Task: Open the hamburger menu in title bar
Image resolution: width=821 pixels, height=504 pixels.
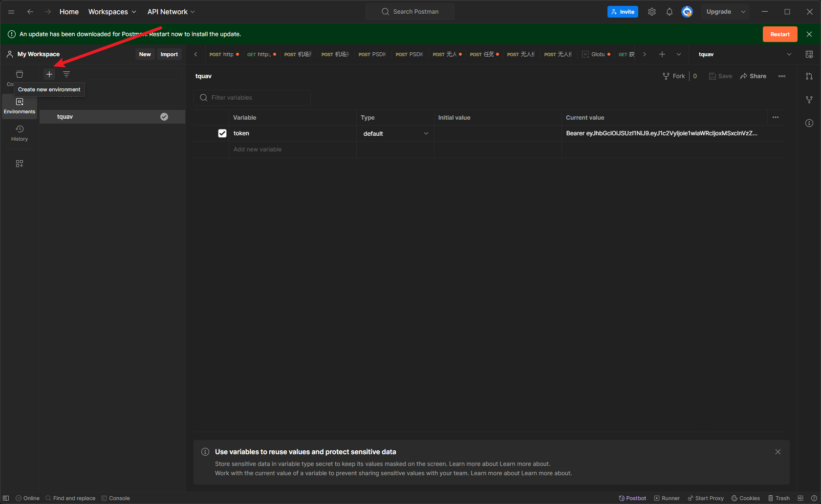Action: (11, 12)
